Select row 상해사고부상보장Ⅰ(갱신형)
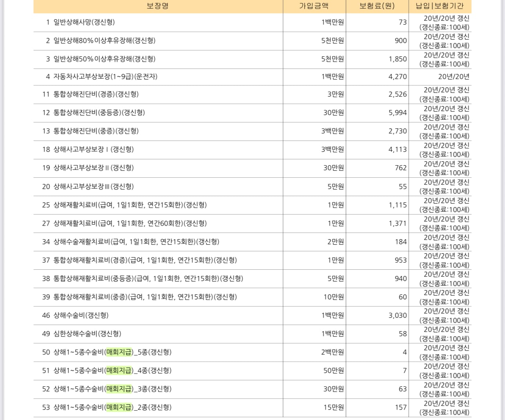Screen dimensions: 505x420 (252, 150)
